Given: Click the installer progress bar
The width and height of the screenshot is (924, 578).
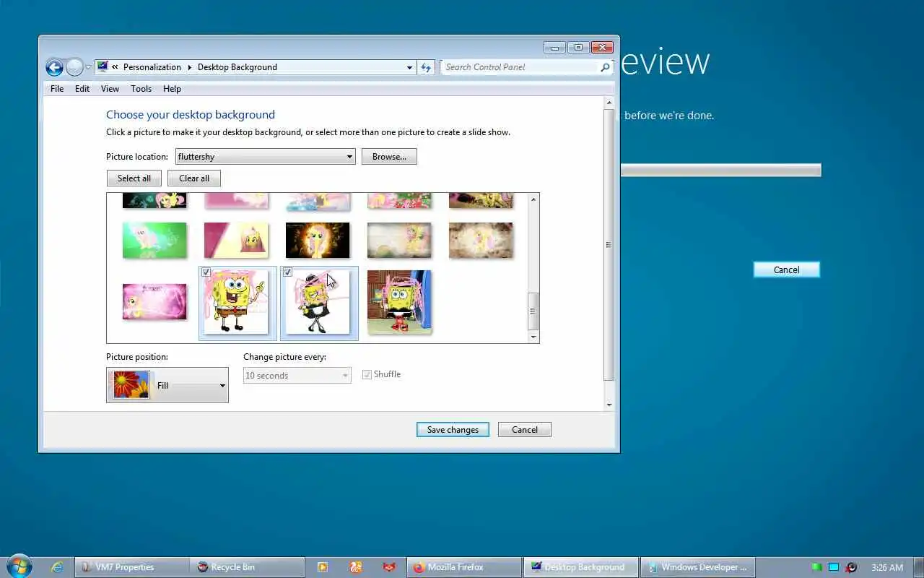Looking at the screenshot, I should (x=721, y=171).
